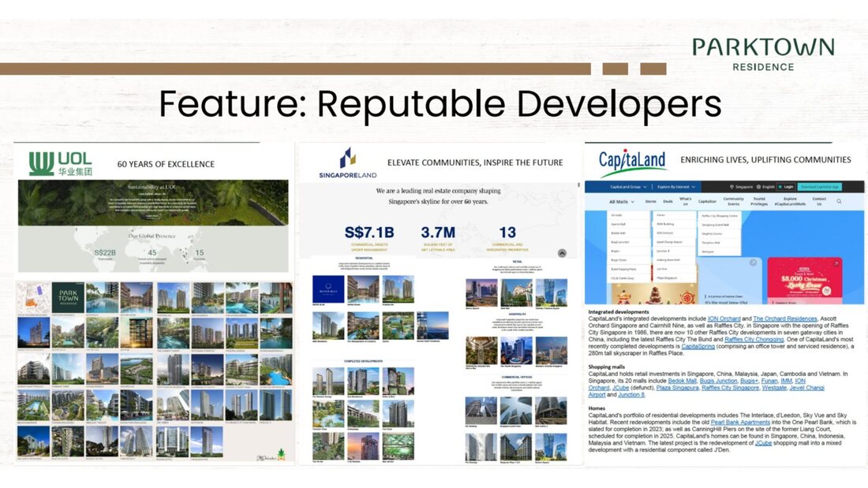Open the IMM link

click(x=787, y=381)
